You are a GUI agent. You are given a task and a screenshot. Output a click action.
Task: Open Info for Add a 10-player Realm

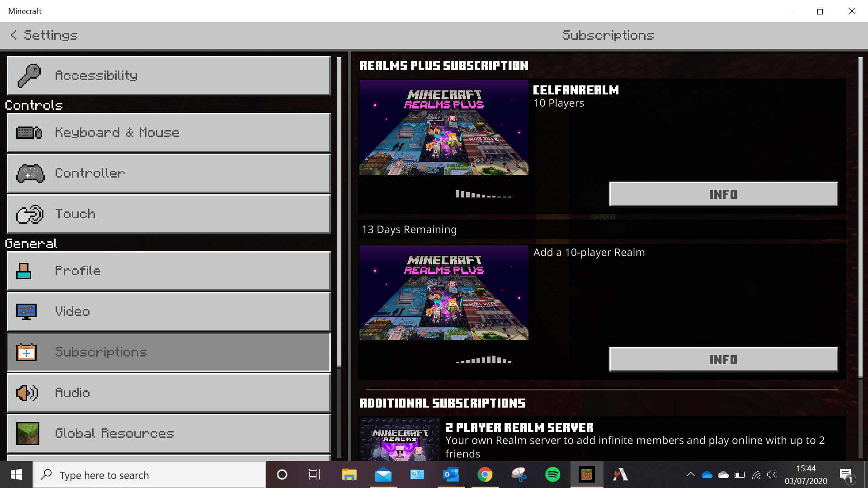723,360
